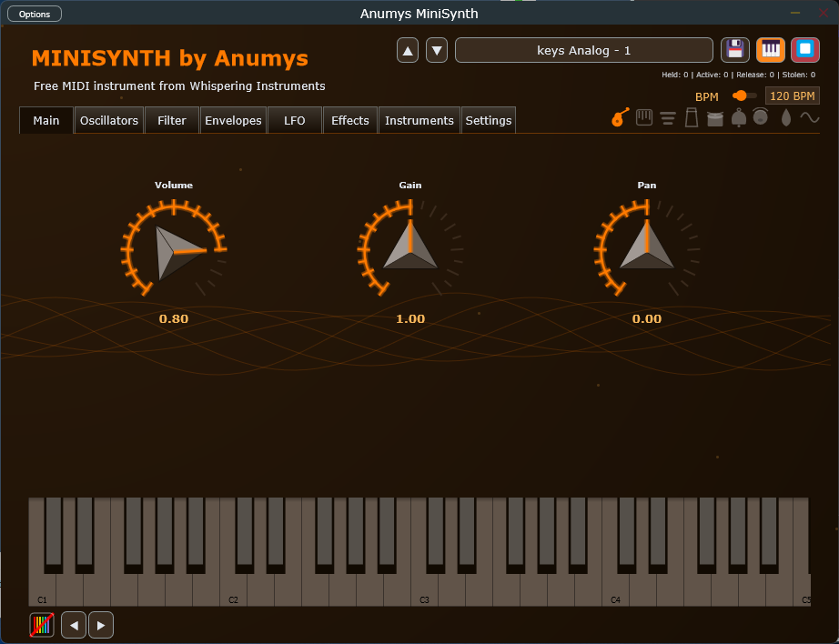Screen dimensions: 839x644
Task: Click 'Free MIDI instrument from Whispering Instruments' text
Action: (x=179, y=86)
